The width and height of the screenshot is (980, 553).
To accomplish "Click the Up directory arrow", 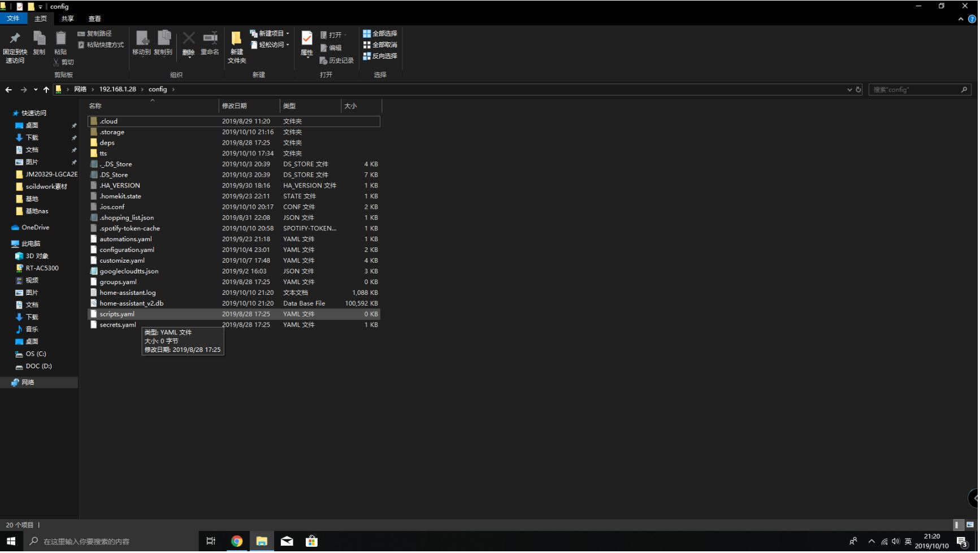I will pos(46,90).
